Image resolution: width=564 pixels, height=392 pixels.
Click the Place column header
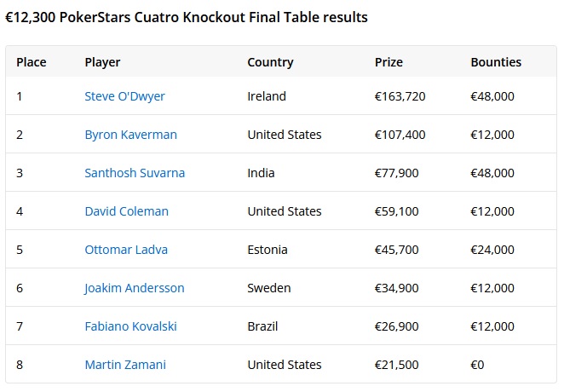[32, 62]
